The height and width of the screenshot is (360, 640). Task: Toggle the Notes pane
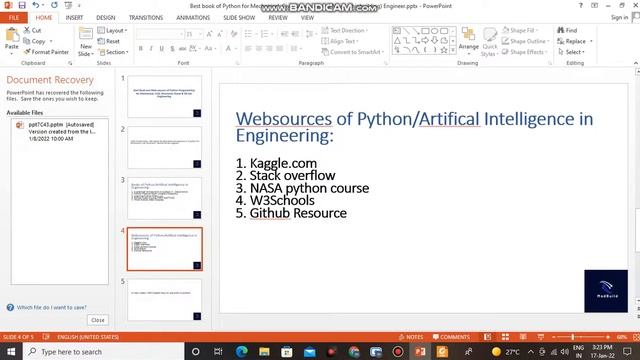[x=411, y=337]
